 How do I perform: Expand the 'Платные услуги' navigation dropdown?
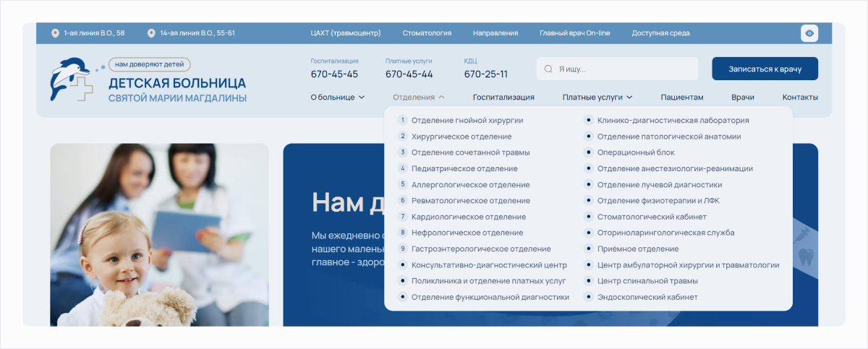point(597,97)
